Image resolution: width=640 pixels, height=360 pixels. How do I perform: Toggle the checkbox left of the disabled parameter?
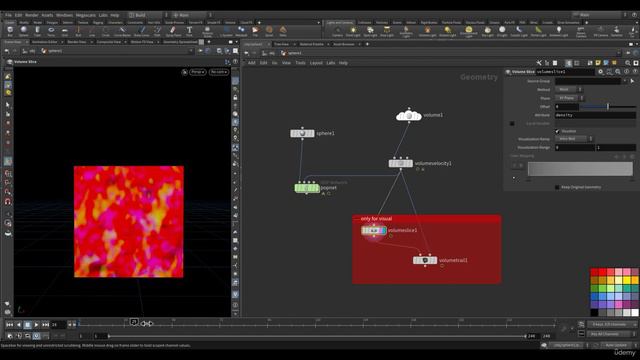click(512, 124)
